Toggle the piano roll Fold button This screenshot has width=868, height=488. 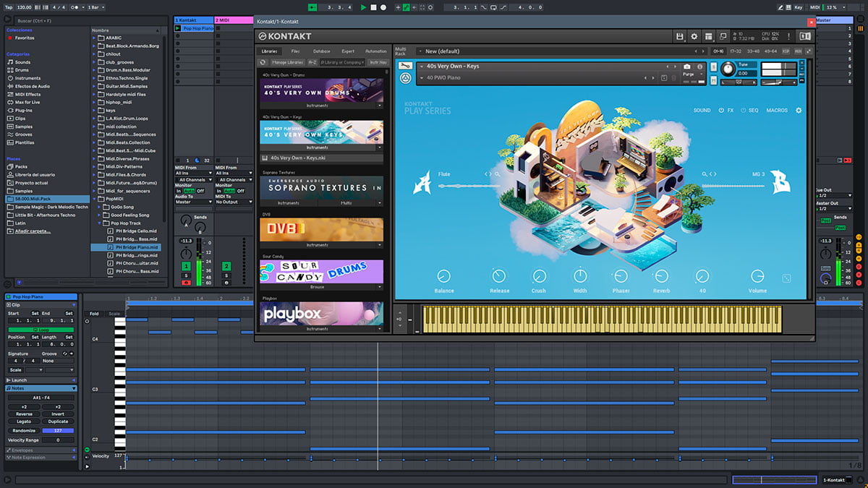pyautogui.click(x=94, y=314)
